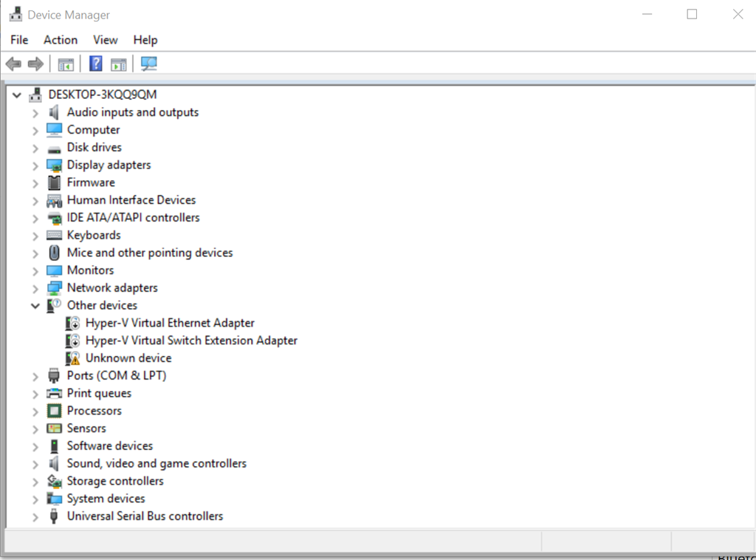This screenshot has height=560, width=756.
Task: Select Mice and other pointing devices label
Action: (x=149, y=253)
